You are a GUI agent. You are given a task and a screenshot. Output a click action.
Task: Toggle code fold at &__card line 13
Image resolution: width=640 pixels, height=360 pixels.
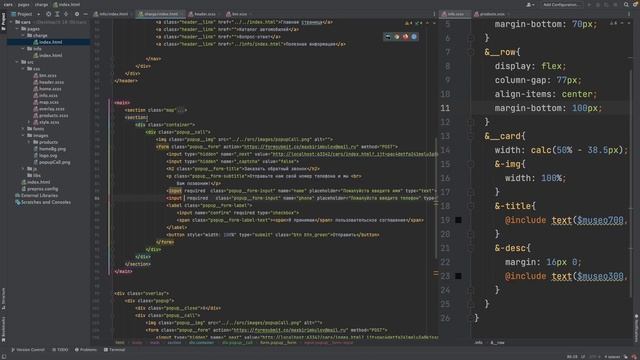coord(470,136)
